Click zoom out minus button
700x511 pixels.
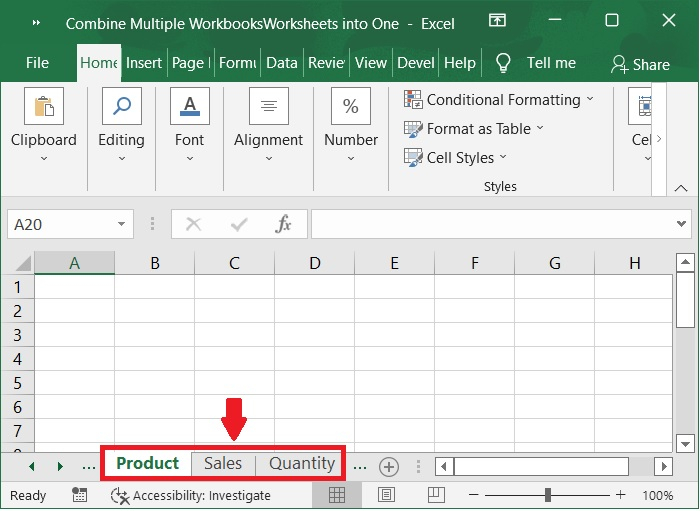[x=474, y=495]
